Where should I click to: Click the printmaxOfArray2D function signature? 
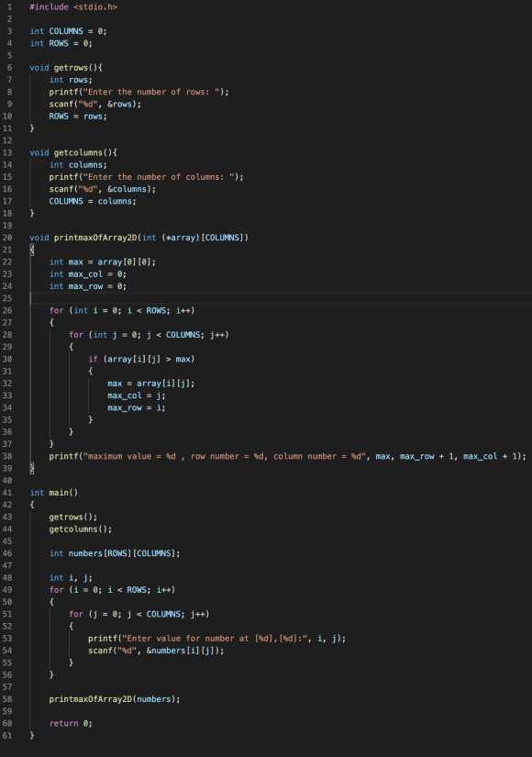pyautogui.click(x=139, y=238)
